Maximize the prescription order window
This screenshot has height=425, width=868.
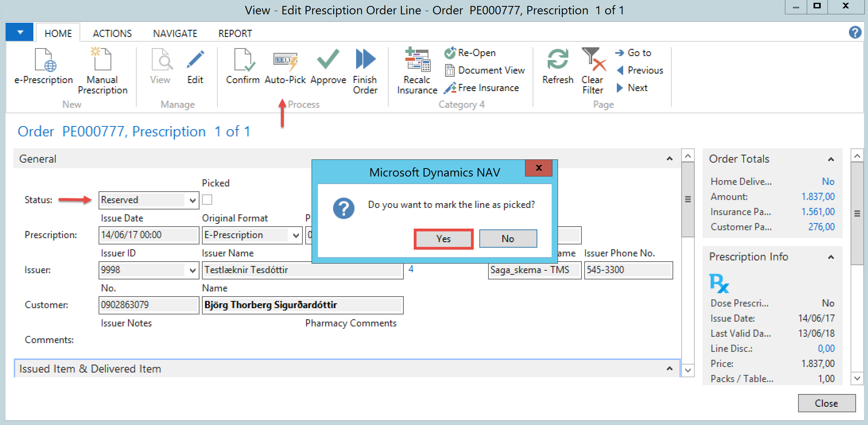pos(817,6)
